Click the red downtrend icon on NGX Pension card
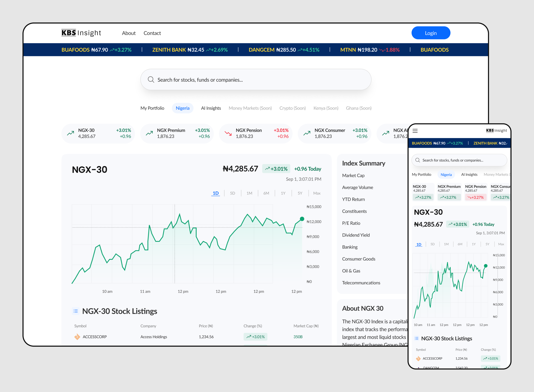The width and height of the screenshot is (534, 392). pos(228,133)
